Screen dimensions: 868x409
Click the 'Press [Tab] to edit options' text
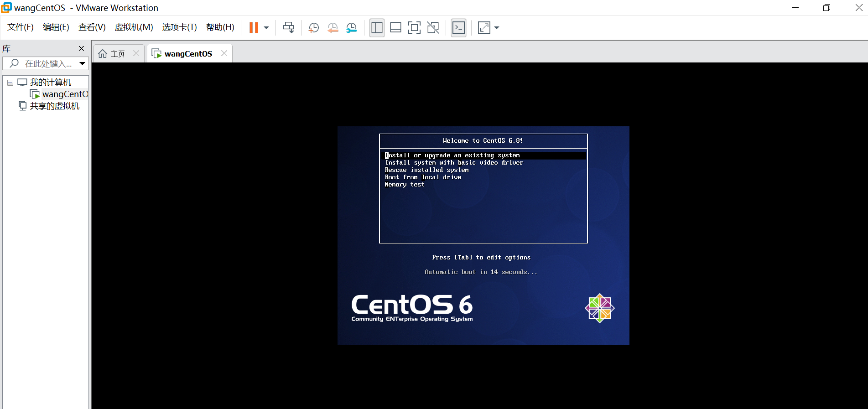click(481, 258)
